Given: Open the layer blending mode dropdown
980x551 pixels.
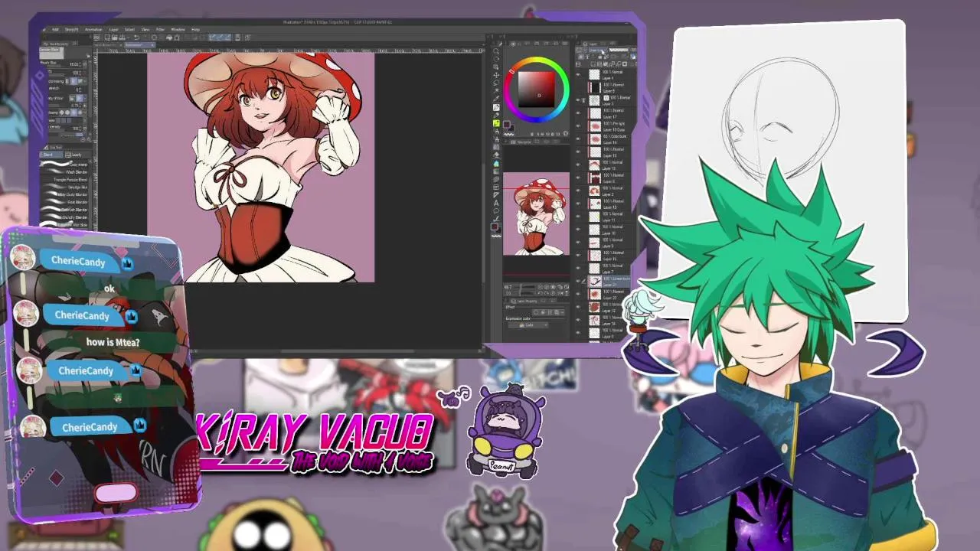Looking at the screenshot, I should (597, 51).
